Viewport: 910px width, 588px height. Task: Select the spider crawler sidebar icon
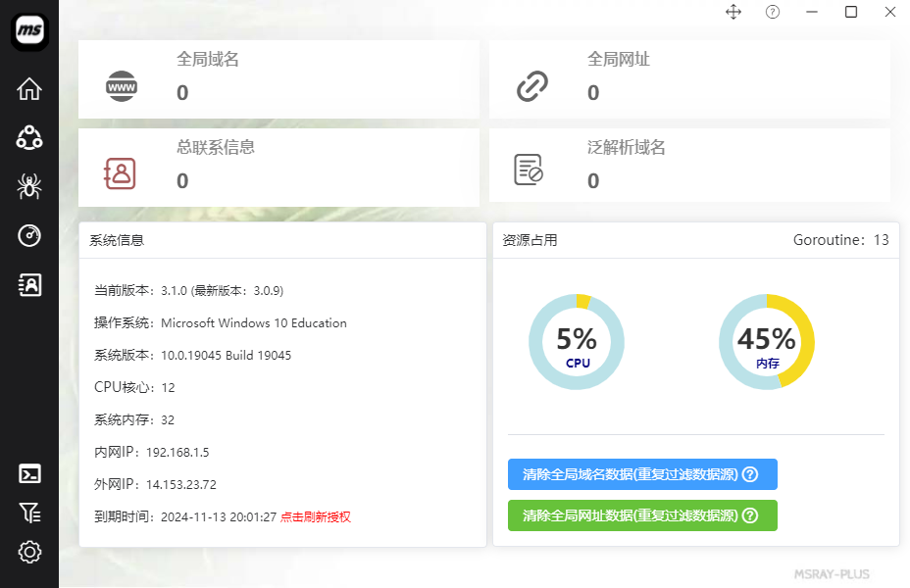tap(29, 186)
